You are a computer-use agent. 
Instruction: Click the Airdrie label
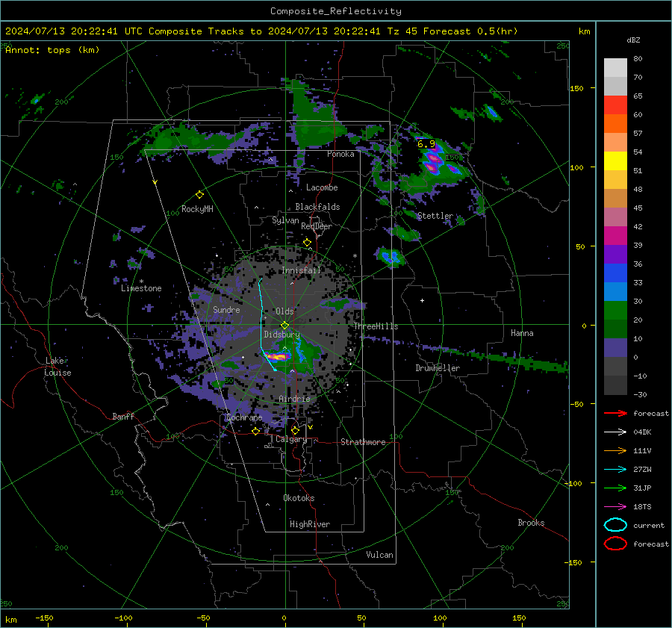coord(294,399)
